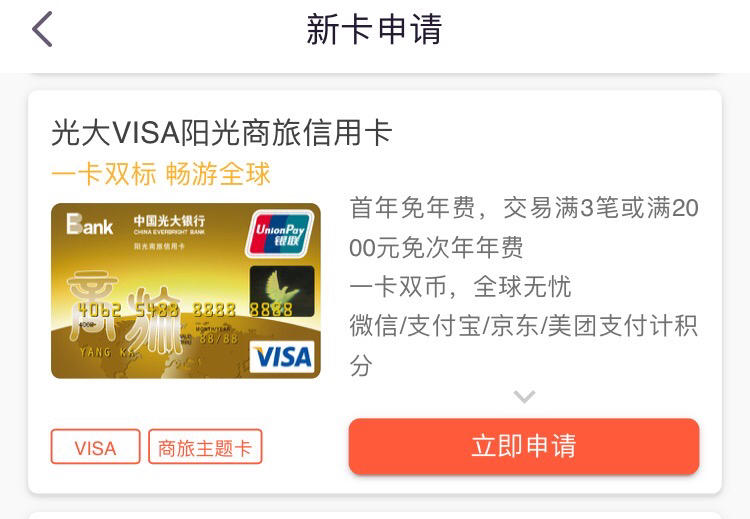Select the 商旅主题卡 tag

pyautogui.click(x=205, y=447)
